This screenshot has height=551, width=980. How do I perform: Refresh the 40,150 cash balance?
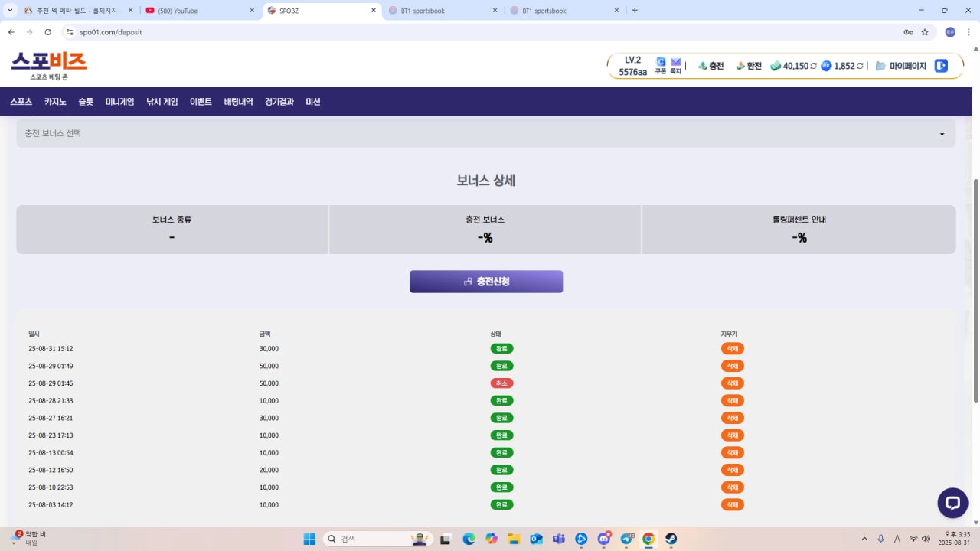pos(813,66)
